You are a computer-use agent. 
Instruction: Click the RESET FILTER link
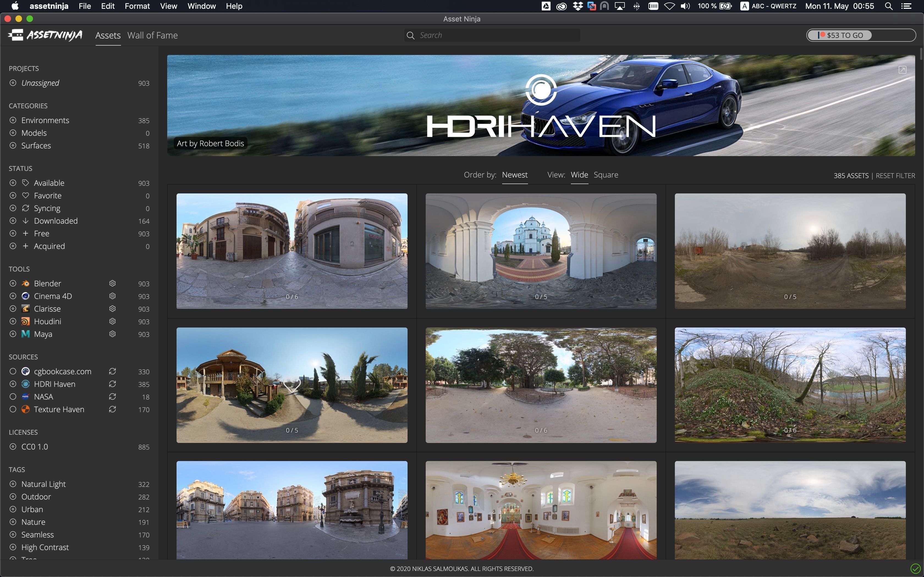[x=895, y=176]
